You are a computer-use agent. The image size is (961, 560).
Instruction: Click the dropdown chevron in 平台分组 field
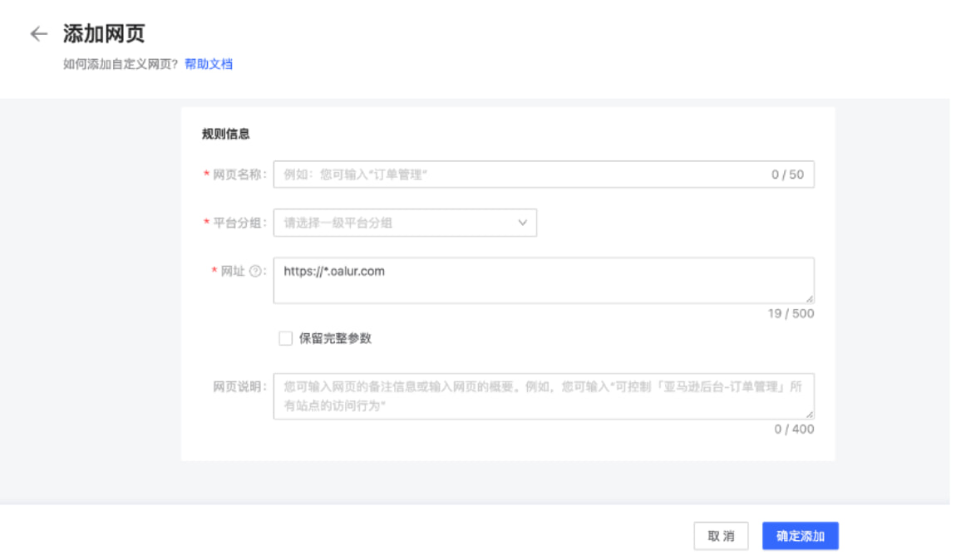522,223
